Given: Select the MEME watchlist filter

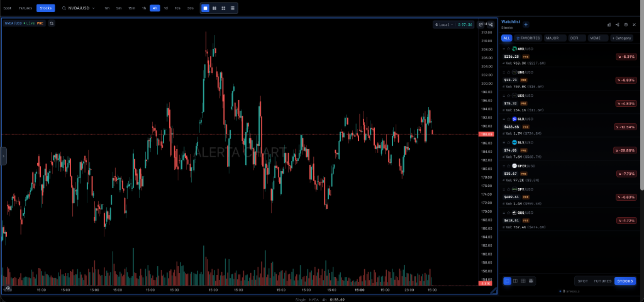Looking at the screenshot, I should pos(597,38).
